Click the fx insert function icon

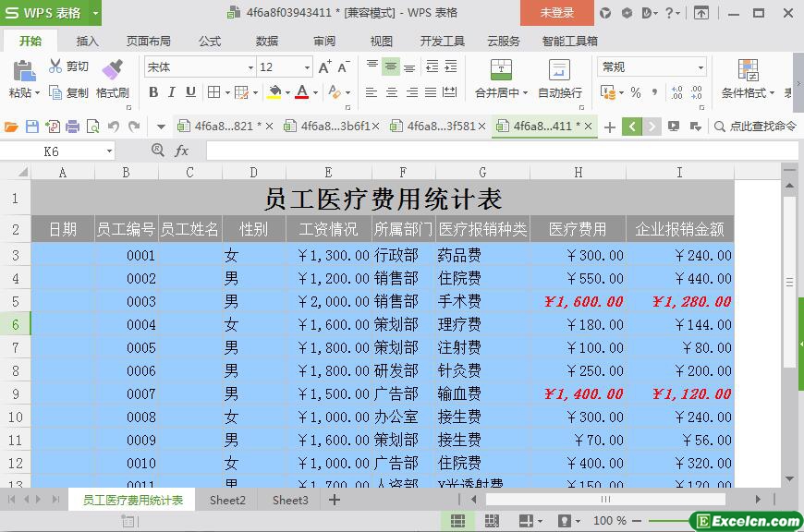click(x=182, y=151)
